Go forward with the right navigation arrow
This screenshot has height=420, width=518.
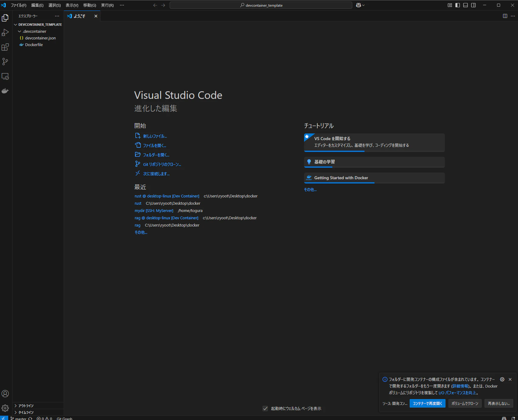tap(163, 5)
